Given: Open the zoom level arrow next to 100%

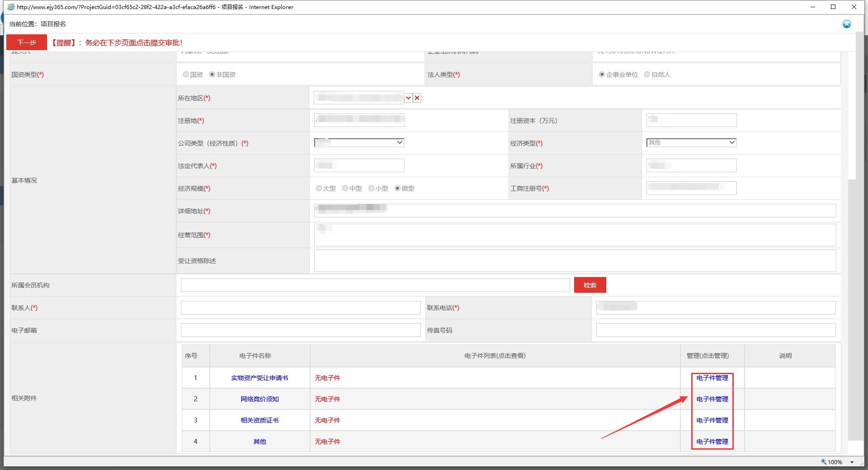Looking at the screenshot, I should point(852,462).
